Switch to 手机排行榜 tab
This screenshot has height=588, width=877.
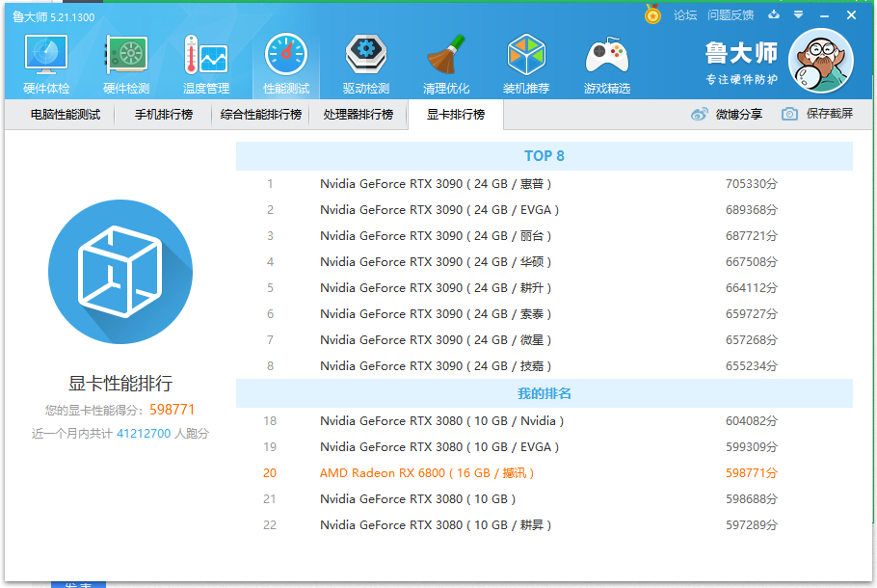163,115
